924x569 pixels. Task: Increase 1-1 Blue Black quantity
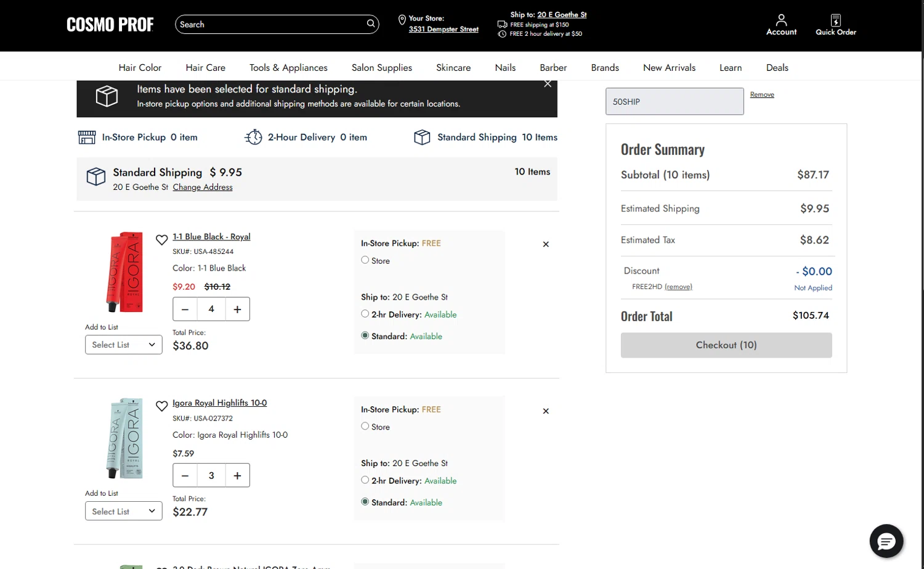[x=237, y=309]
